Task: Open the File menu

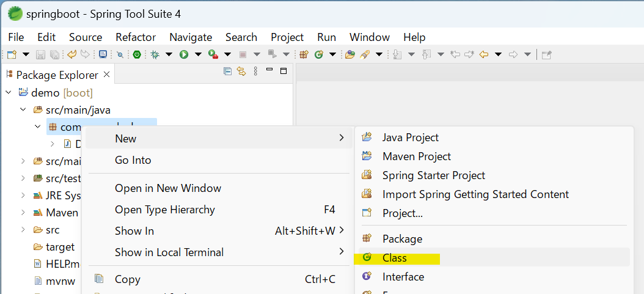Action: pos(16,37)
